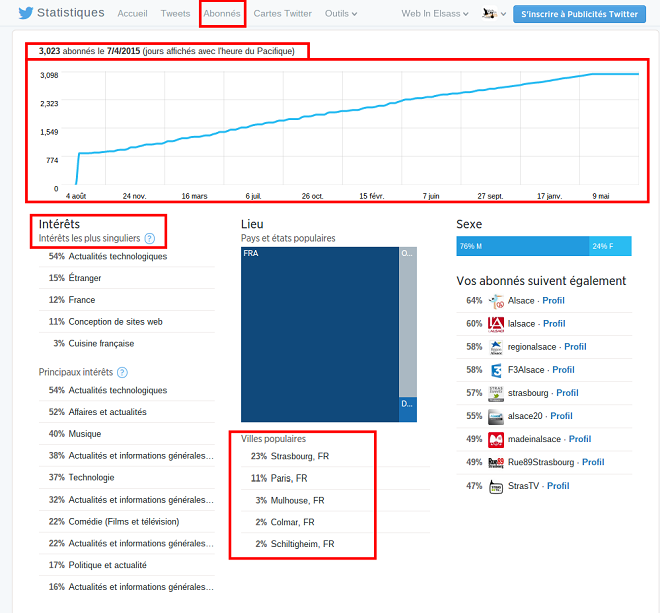Click the StrasTV account logo
The width and height of the screenshot is (660, 613).
[496, 486]
